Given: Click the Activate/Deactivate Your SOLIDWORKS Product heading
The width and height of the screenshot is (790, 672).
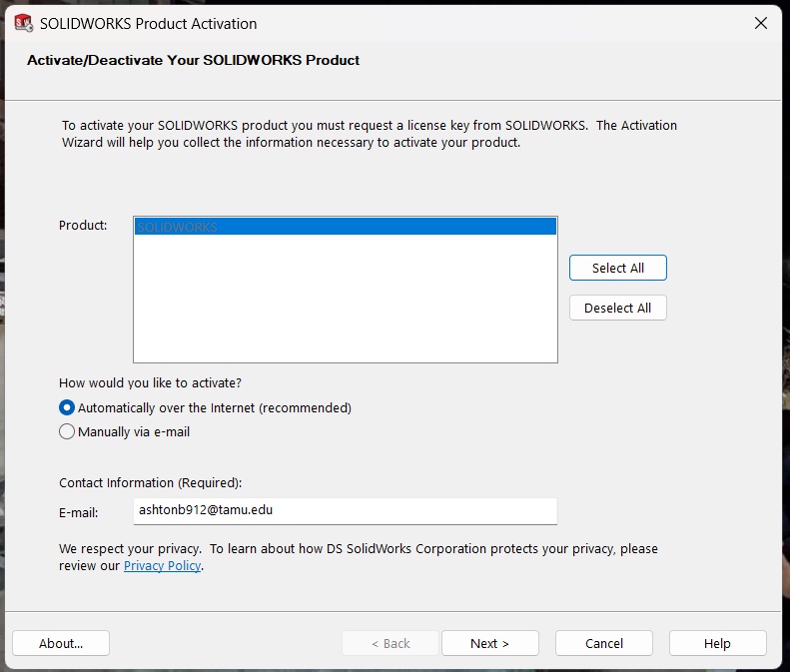Looking at the screenshot, I should tap(193, 60).
